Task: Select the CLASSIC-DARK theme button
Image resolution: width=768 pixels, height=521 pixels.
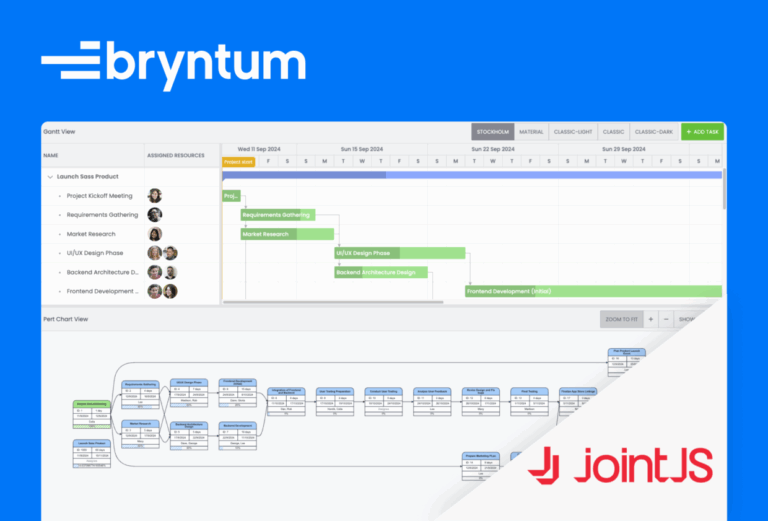Action: point(654,132)
